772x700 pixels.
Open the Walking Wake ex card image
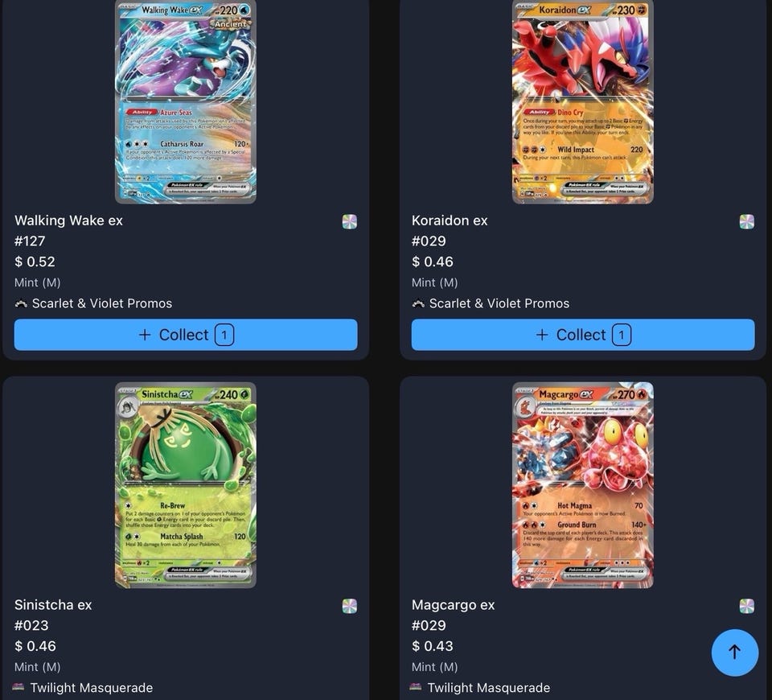coord(186,101)
